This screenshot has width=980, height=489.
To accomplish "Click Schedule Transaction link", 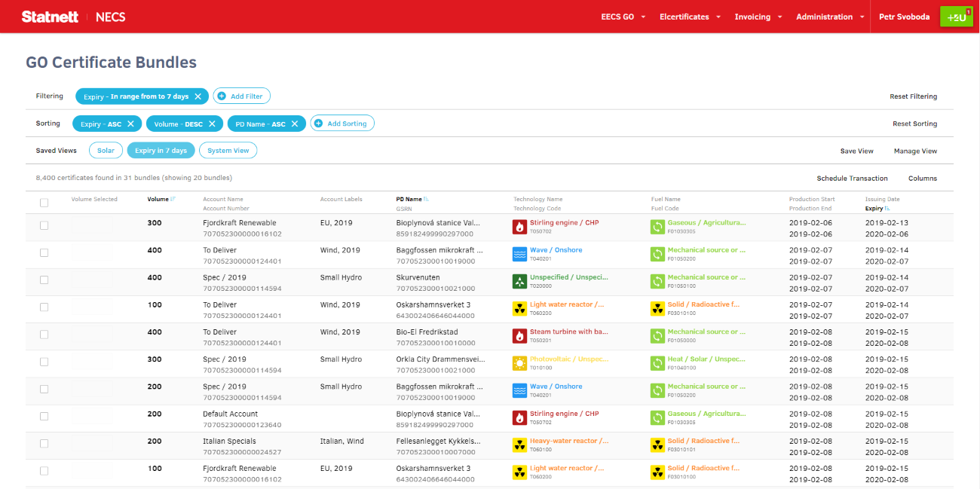I will (852, 179).
